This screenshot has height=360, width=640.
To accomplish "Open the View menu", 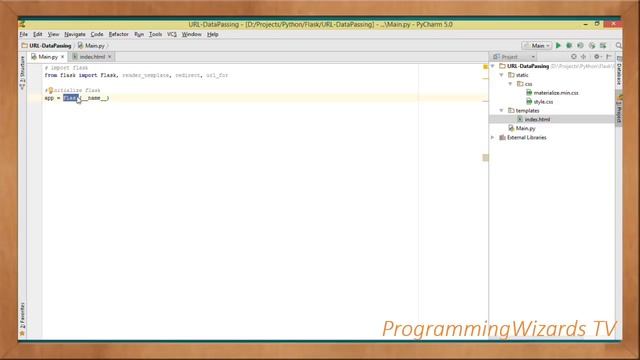I will click(x=53, y=34).
